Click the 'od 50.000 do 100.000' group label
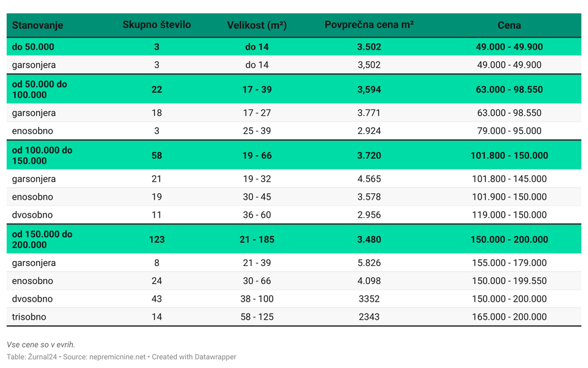The height and width of the screenshot is (368, 588). pos(39,89)
